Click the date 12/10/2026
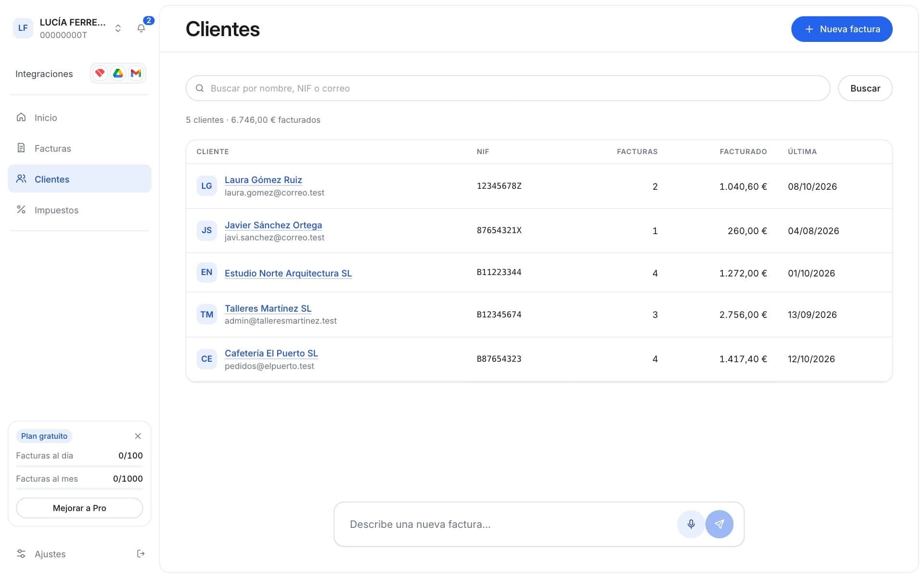Viewport: 924px width, 578px height. pyautogui.click(x=811, y=359)
